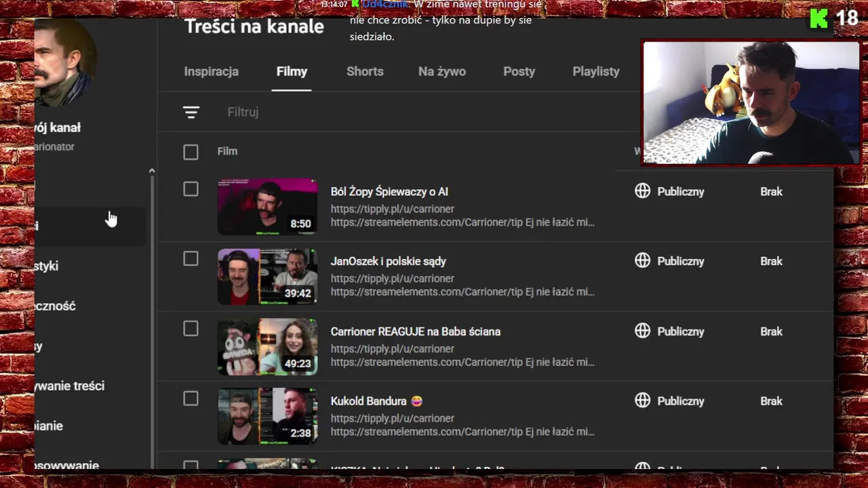Click sidebar scroll up arrow
Screen dimensions: 868x488
(151, 171)
